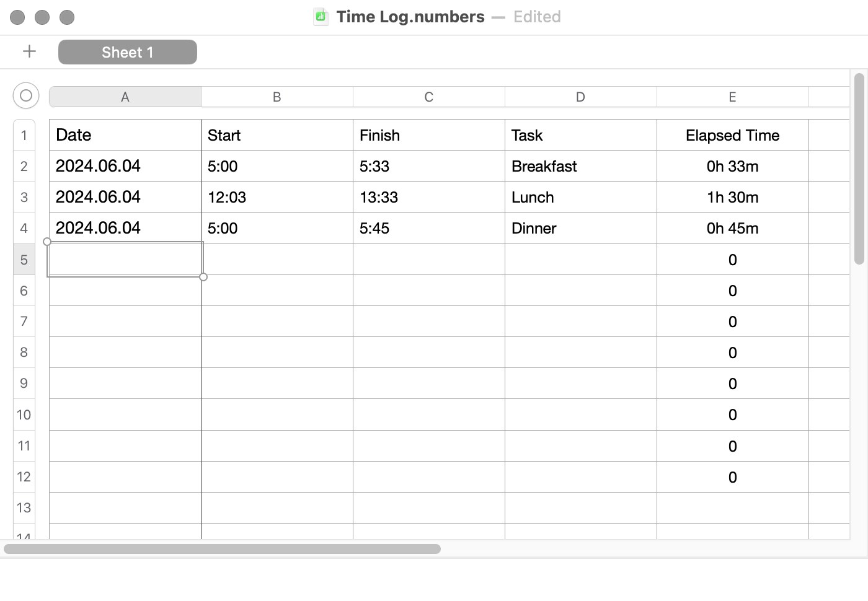Select column A header
Image resolution: width=868 pixels, height=601 pixels.
(x=125, y=97)
